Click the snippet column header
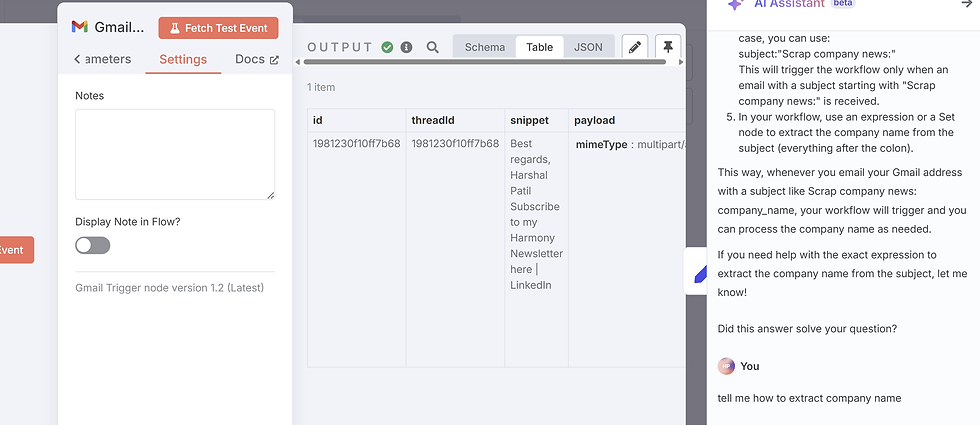 click(x=536, y=120)
